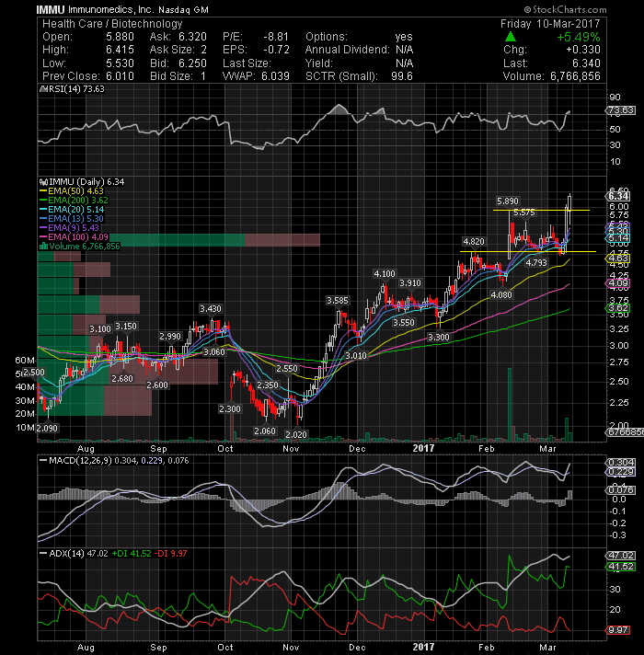Click the 2.090 price low label
Image resolution: width=644 pixels, height=655 pixels.
(47, 428)
